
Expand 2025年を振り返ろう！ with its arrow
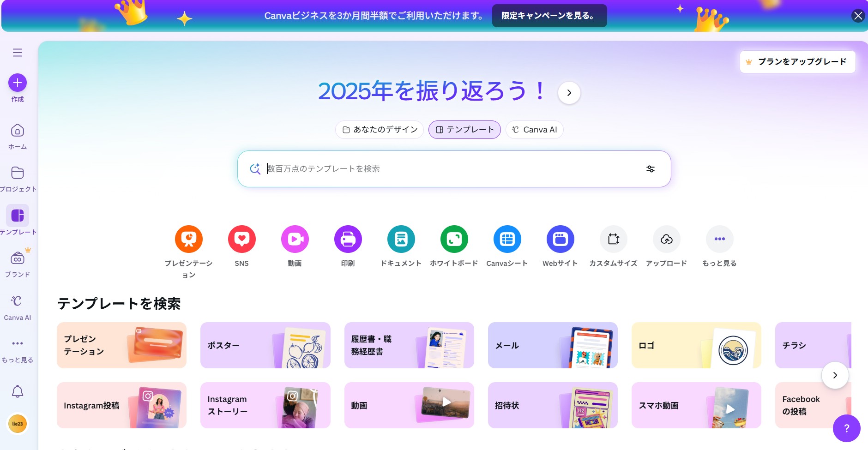569,93
